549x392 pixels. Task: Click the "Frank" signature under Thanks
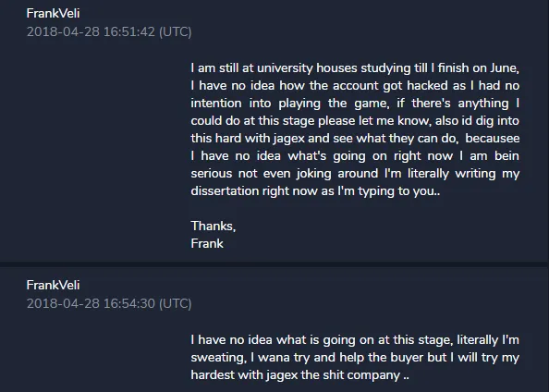click(x=207, y=243)
